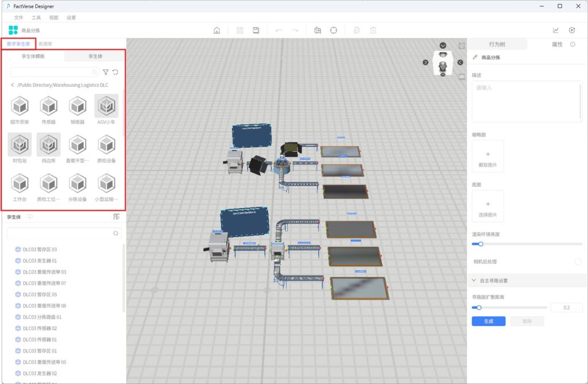This screenshot has width=588, height=384.
Task: Switch to the 行为树 tab
Action: tap(497, 44)
